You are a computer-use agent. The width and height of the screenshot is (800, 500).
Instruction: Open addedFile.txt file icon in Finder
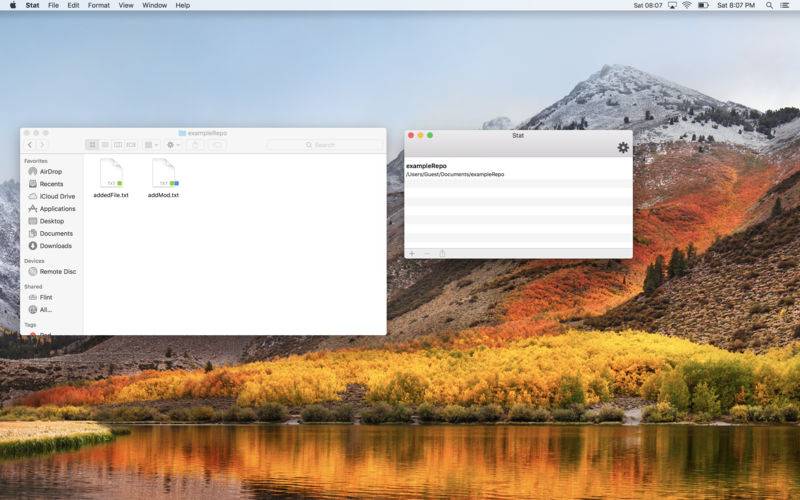111,173
